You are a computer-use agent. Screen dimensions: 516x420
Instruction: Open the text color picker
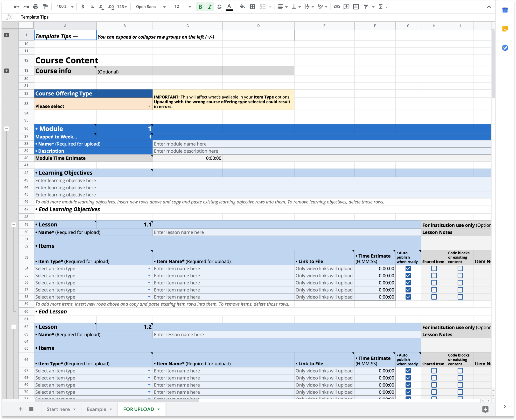coord(229,7)
